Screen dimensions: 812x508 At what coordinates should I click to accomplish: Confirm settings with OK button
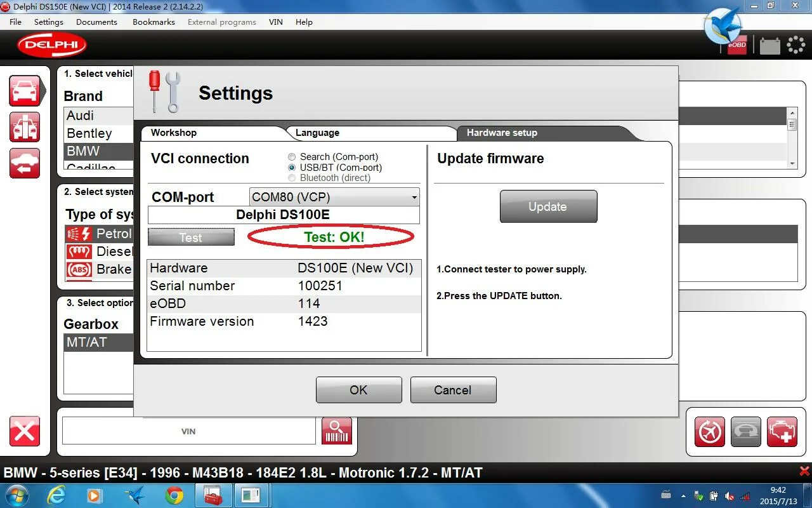(x=358, y=390)
